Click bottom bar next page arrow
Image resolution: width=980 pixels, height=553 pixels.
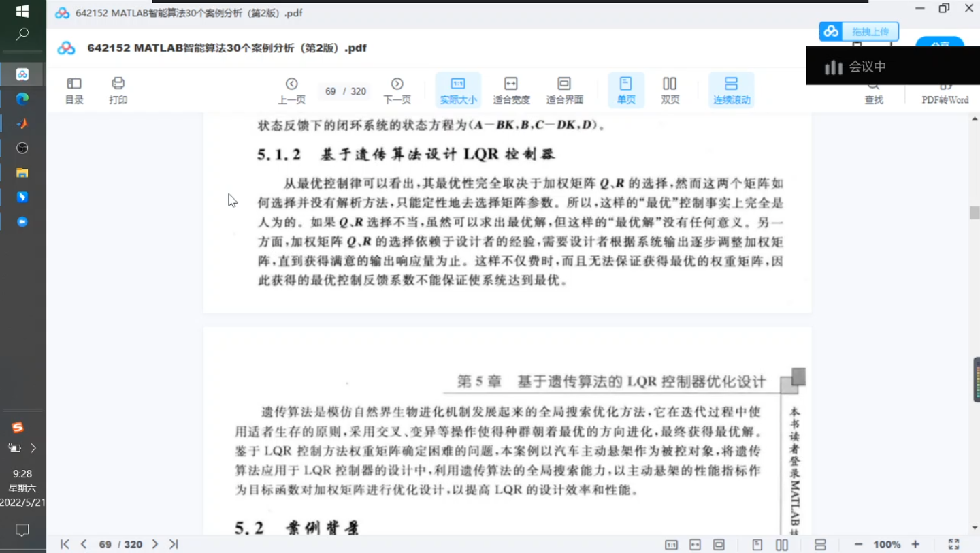coord(155,544)
